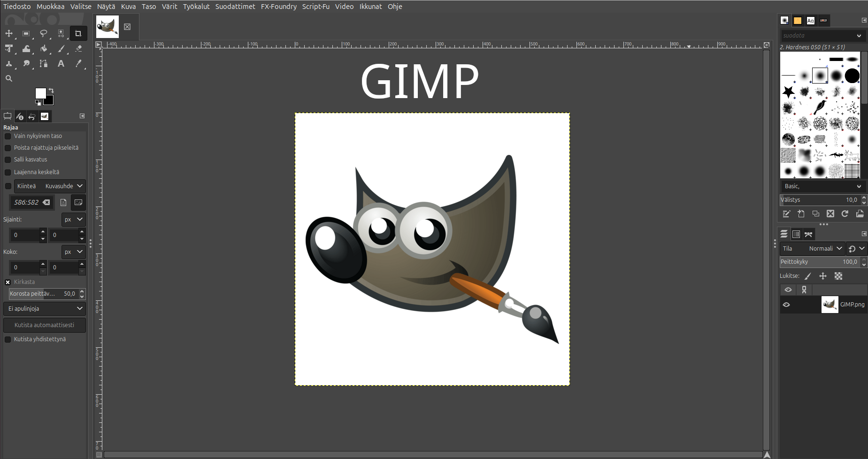Viewport: 868px width, 459px height.
Task: Open the tool options tab configuration menu
Action: [82, 116]
